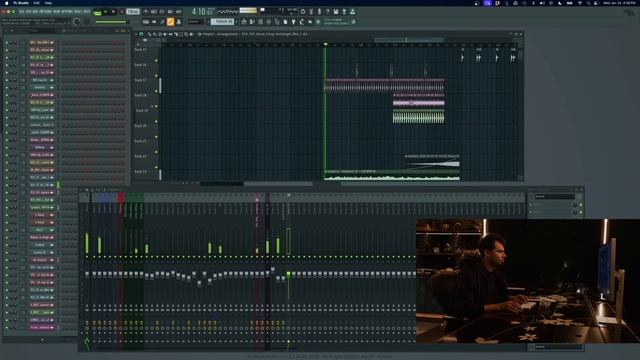Choose the Zoom tool in Playlist toolbar
Image resolution: width=640 pixels, height=360 pixels.
(187, 34)
